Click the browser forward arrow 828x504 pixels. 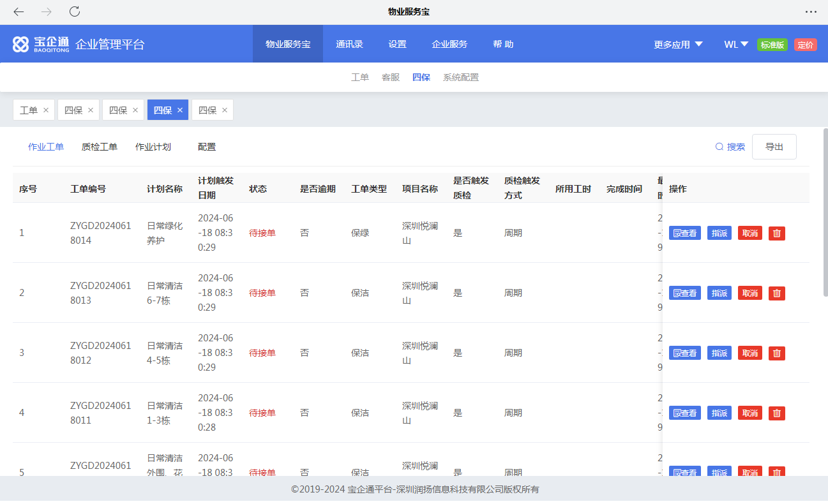(47, 11)
